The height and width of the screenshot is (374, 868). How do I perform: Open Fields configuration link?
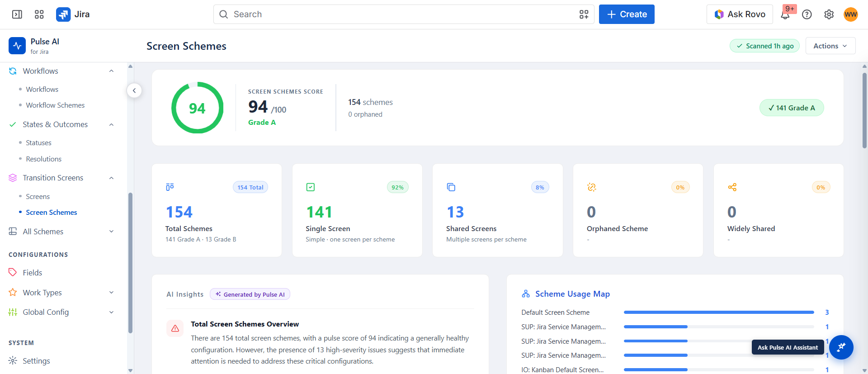[x=32, y=272]
